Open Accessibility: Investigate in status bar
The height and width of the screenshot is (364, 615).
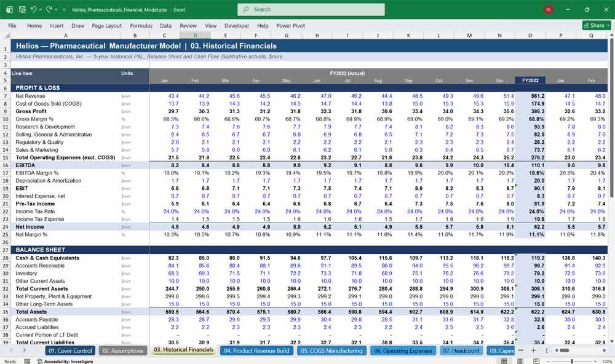[65, 362]
